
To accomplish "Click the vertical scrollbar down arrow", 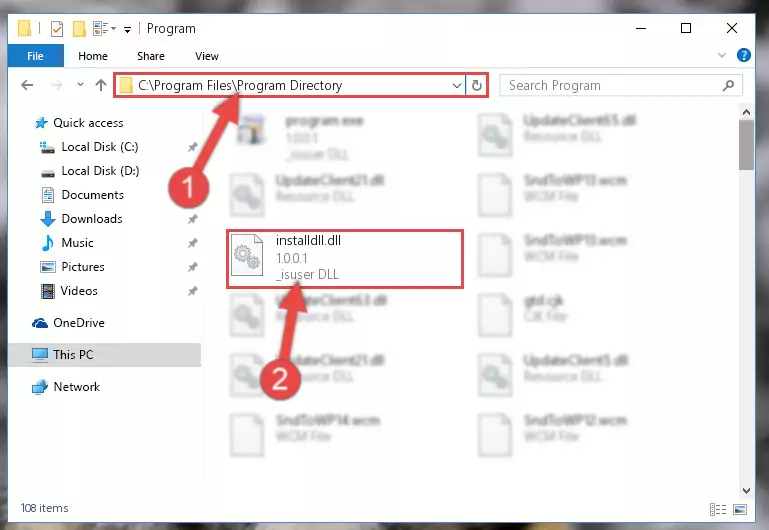I will pos(746,490).
